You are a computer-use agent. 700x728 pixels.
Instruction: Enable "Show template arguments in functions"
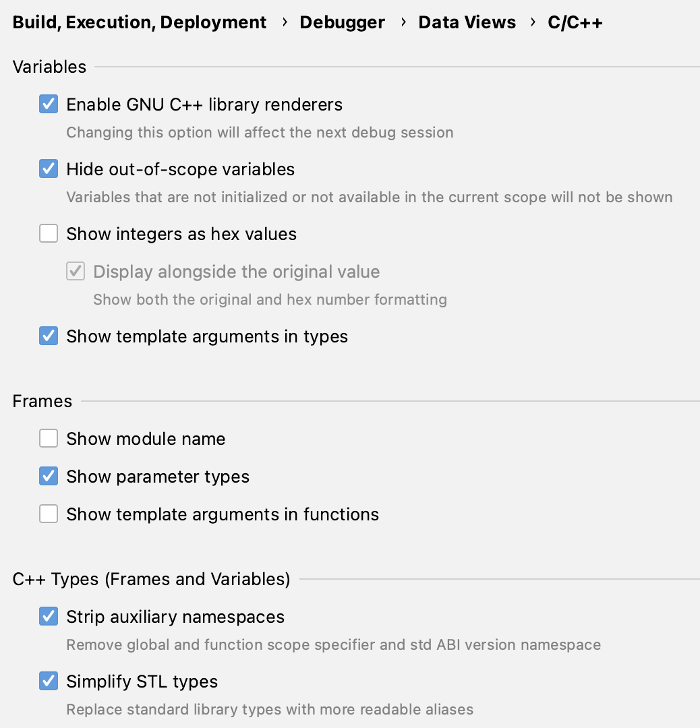[49, 514]
